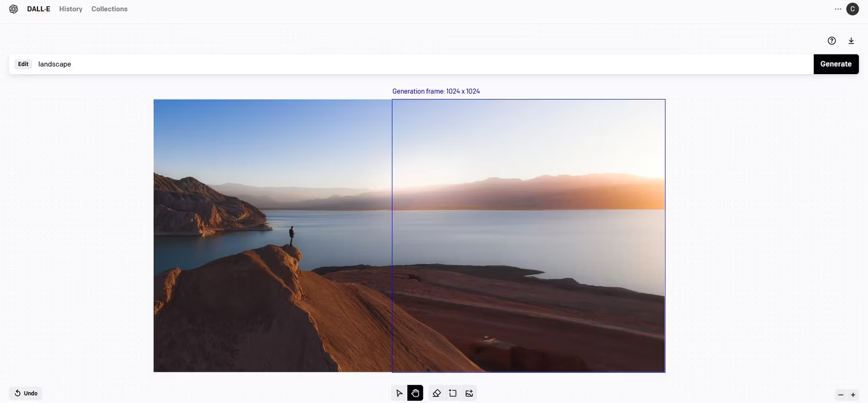
Task: Select the Edit mode chip
Action: point(23,64)
